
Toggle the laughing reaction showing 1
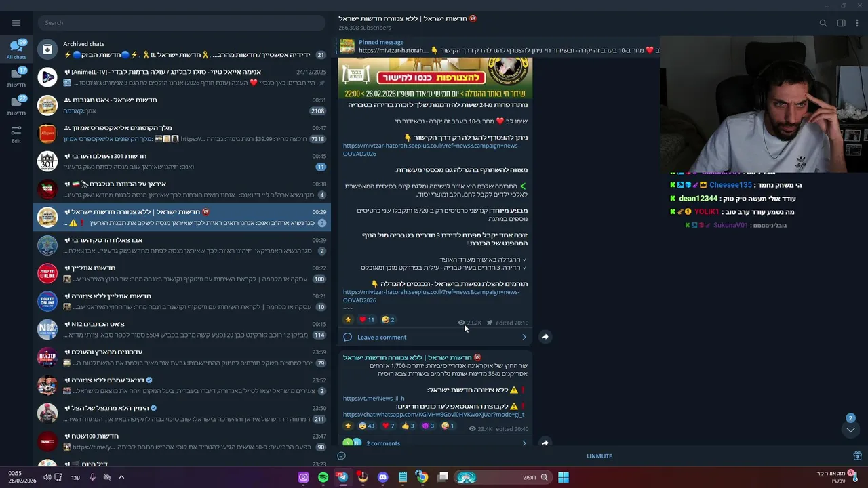448,426
